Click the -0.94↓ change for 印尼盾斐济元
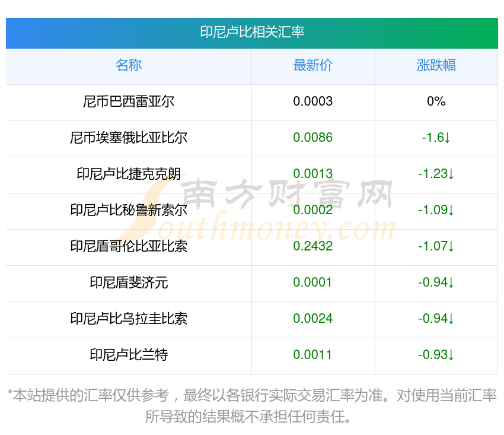Screen dimensions: 504x435 click(x=436, y=282)
